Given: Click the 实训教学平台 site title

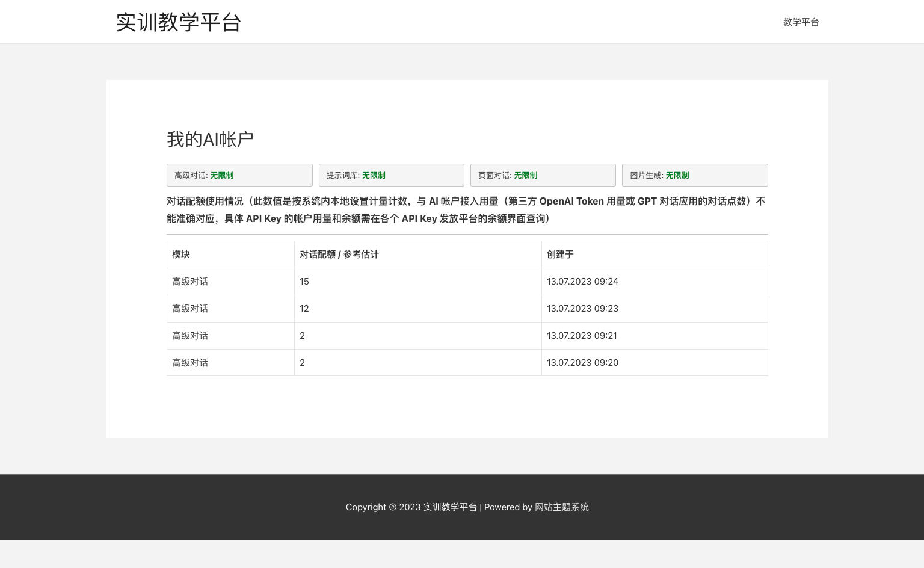Looking at the screenshot, I should 179,22.
